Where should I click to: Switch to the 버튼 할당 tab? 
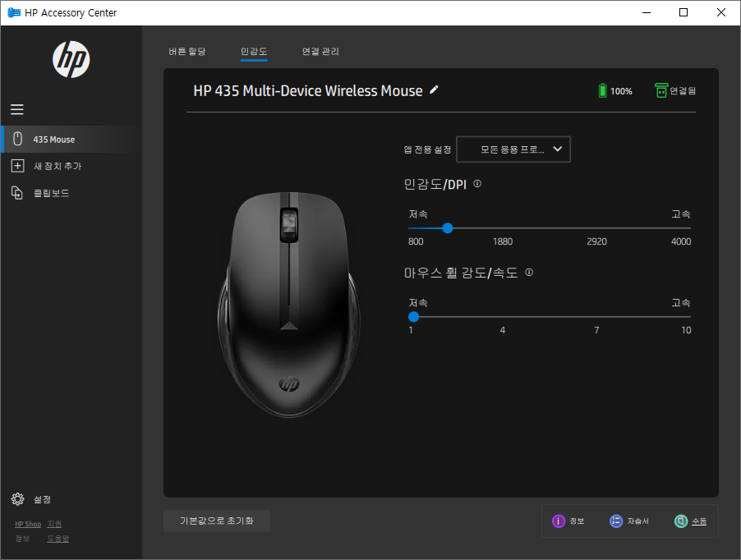tap(187, 52)
